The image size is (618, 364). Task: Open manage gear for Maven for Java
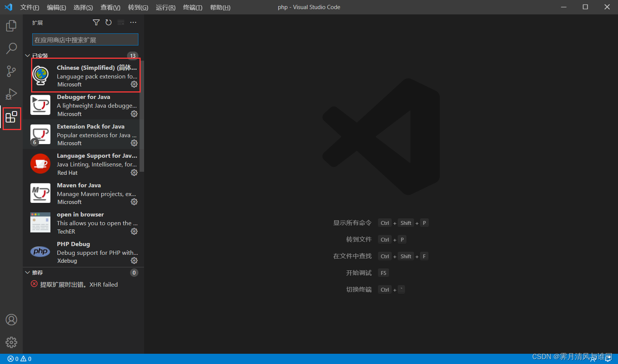pos(134,202)
